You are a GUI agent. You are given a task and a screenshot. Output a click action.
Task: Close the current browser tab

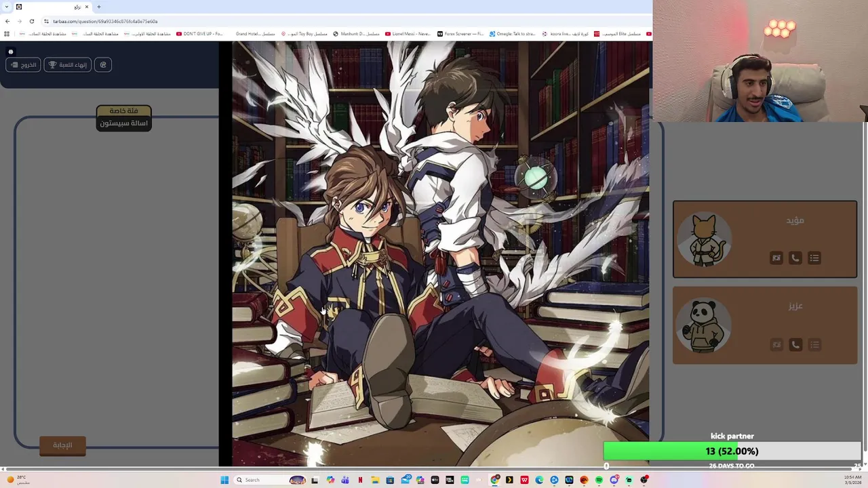coord(86,7)
